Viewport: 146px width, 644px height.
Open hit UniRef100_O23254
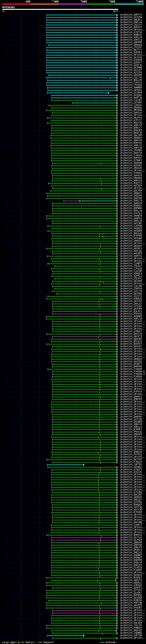coord(131,17)
